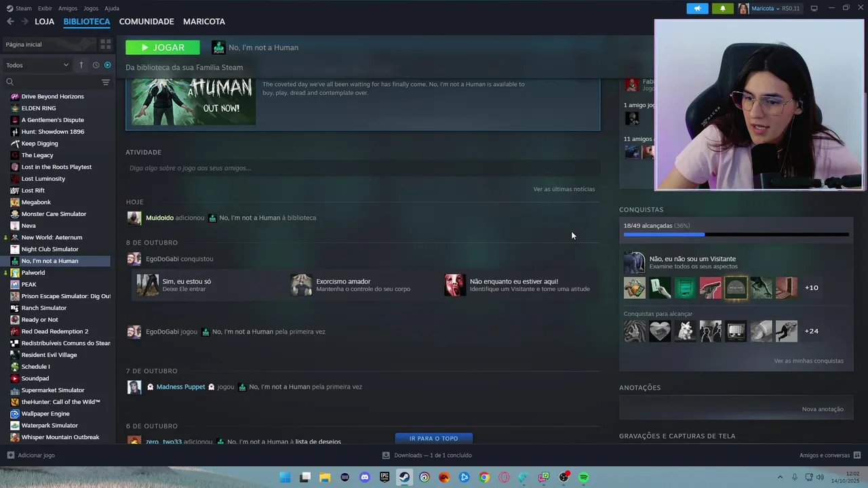Click the heart locked achievement icon
The image size is (868, 488).
660,331
